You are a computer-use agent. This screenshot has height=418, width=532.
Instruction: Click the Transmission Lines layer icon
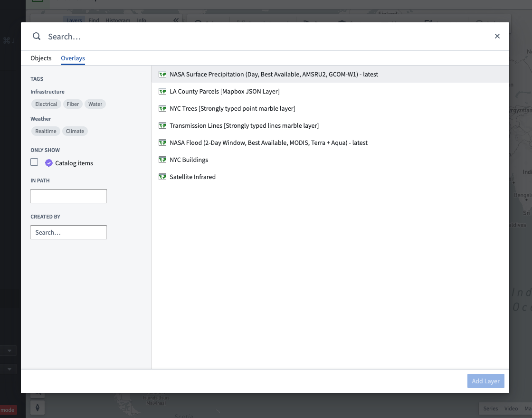coord(162,125)
